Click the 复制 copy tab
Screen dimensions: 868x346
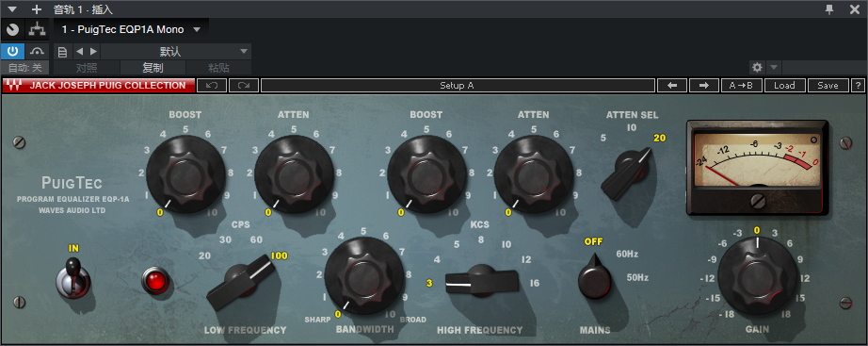click(x=153, y=68)
